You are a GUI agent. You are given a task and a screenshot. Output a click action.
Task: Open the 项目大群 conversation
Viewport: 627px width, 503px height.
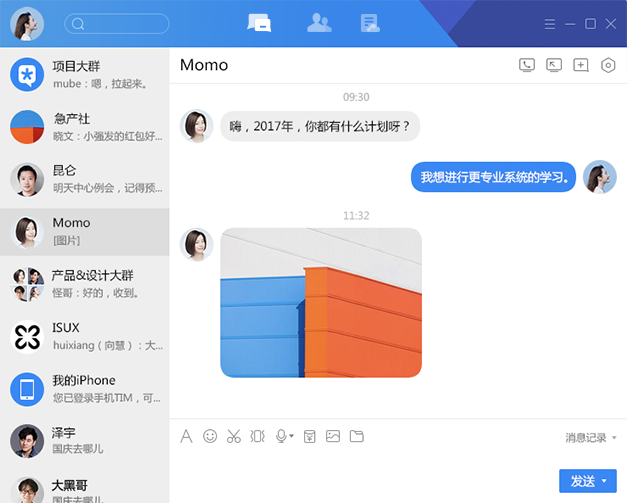coord(85,74)
